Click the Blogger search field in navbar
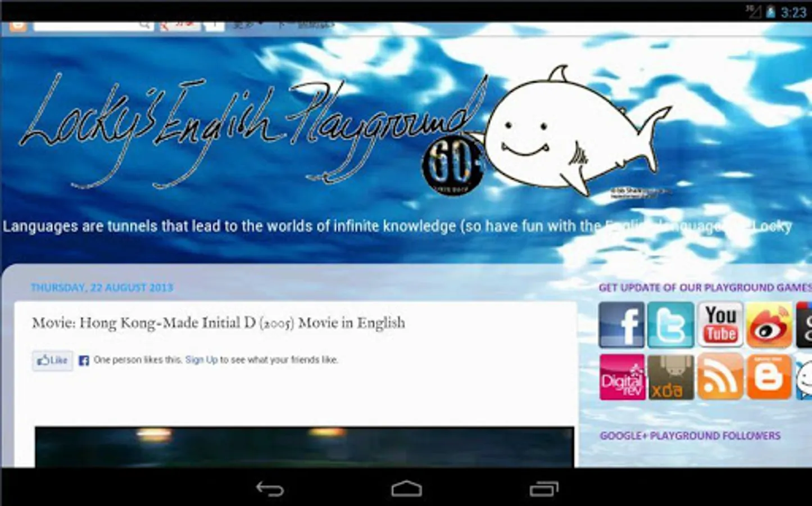Viewport: 812px width, 506px height. click(x=93, y=25)
